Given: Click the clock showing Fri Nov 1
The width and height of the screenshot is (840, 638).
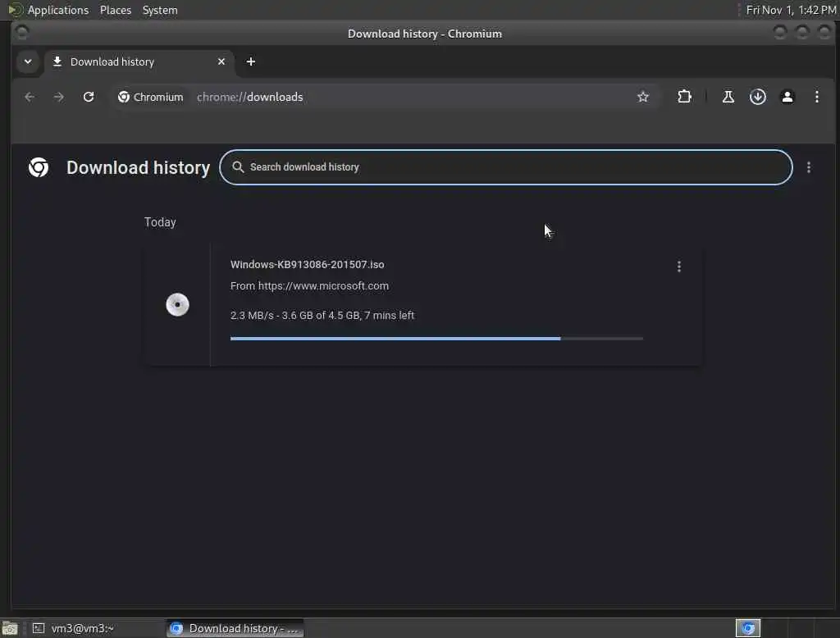Looking at the screenshot, I should pos(791,10).
